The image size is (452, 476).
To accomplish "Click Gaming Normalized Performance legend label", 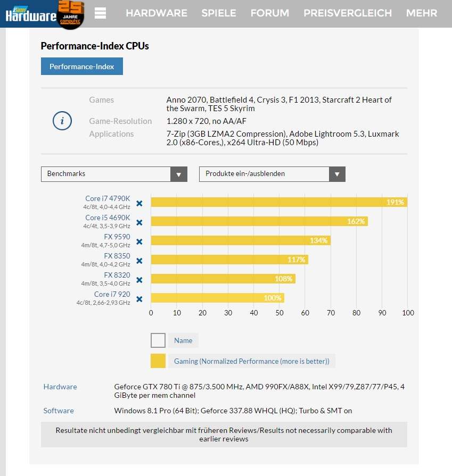I will 252,361.
